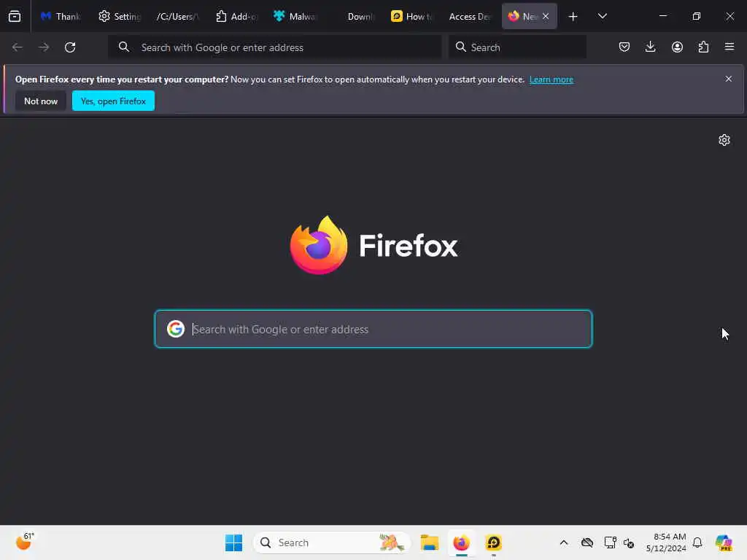Click Yes, open Firefox button
The height and width of the screenshot is (560, 747).
(x=113, y=101)
